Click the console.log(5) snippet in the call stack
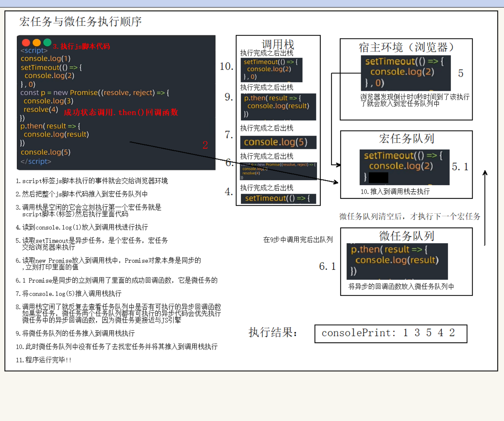Screen dimensions: 504x421 click(278, 142)
